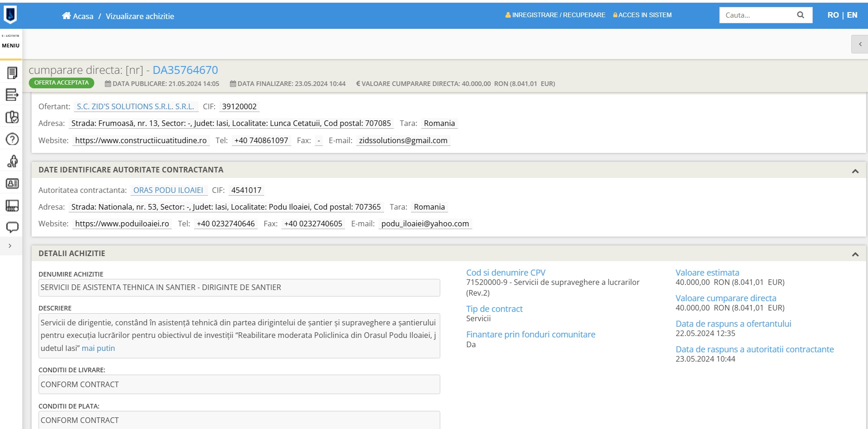Collapse the right panel arrow button
This screenshot has height=429, width=868.
pos(860,44)
